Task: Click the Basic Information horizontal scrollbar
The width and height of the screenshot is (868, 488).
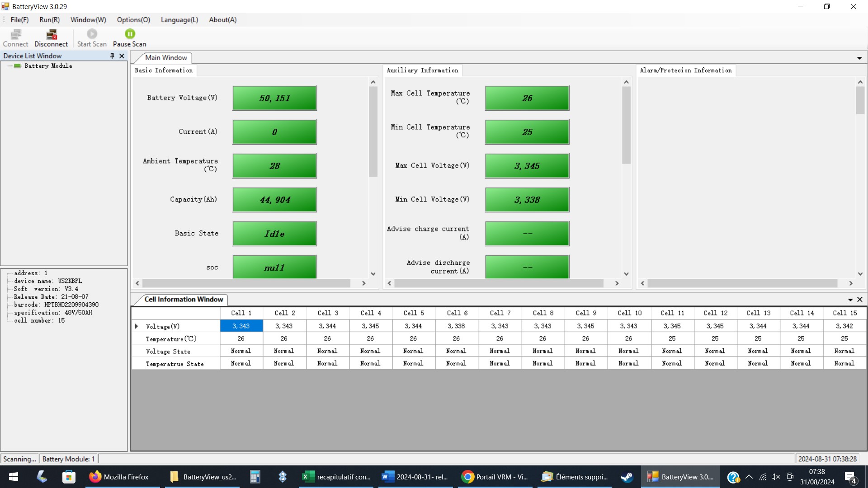Action: tap(246, 283)
